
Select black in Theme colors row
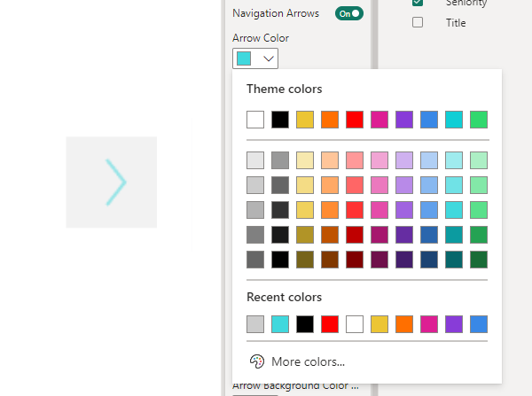tap(280, 120)
